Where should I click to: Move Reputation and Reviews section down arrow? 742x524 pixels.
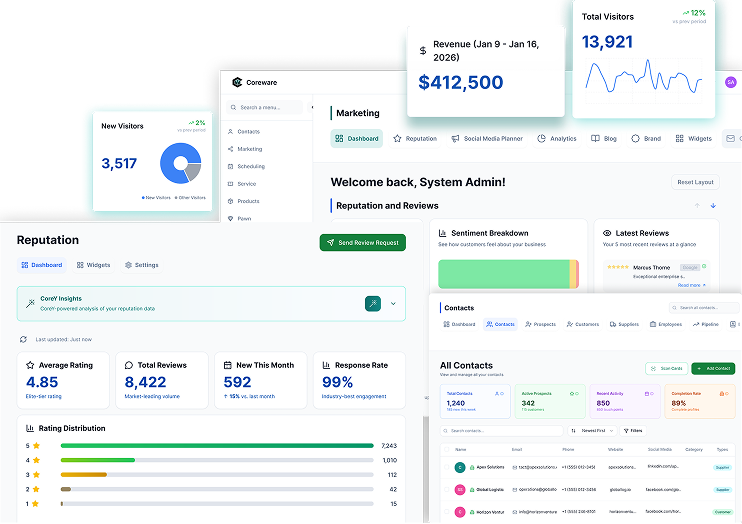713,205
